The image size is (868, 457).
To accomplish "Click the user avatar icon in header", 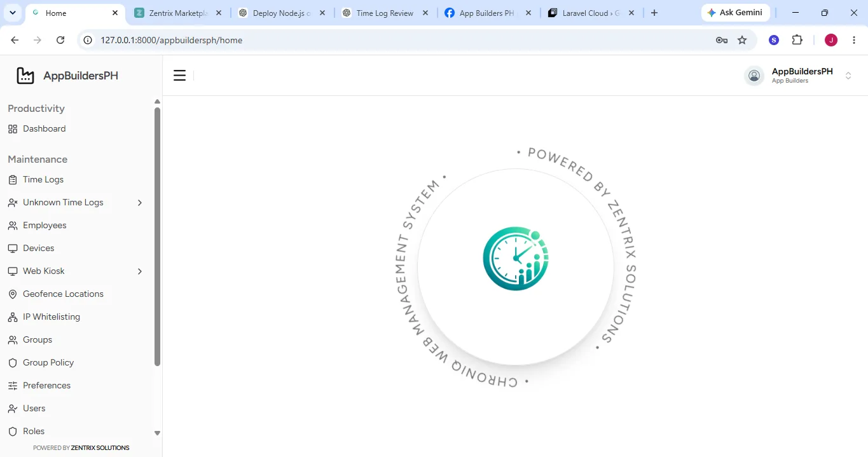I will pos(754,76).
